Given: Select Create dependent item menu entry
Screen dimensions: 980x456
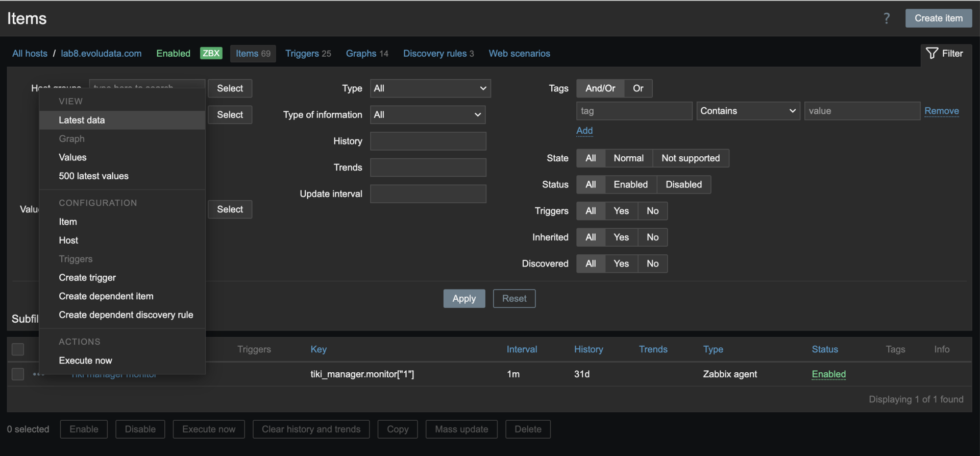Looking at the screenshot, I should pos(122,296).
